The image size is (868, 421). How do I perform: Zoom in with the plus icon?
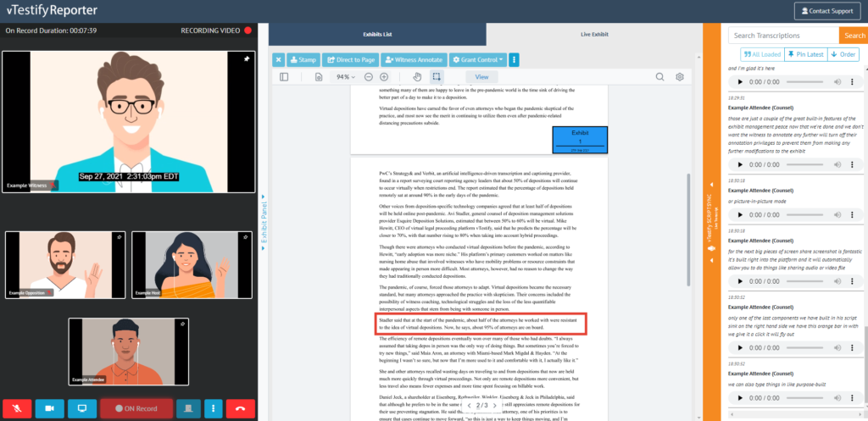click(384, 77)
